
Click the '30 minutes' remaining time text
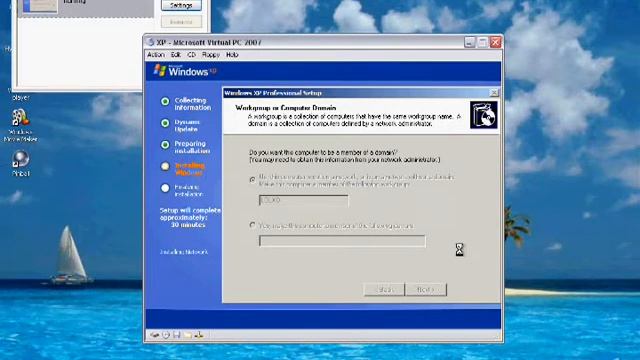click(188, 225)
